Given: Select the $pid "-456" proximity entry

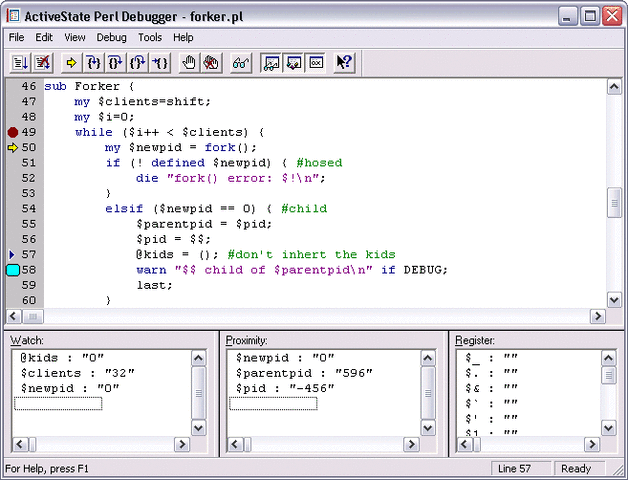Looking at the screenshot, I should click(x=285, y=388).
